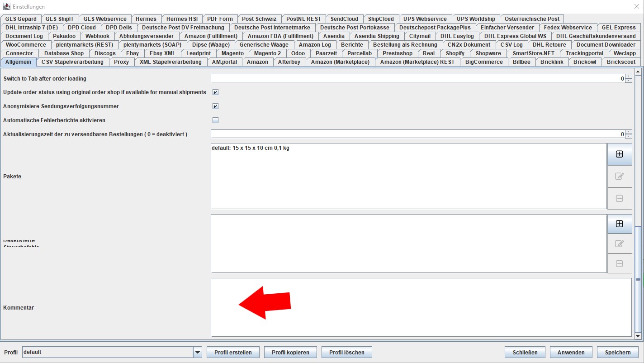Select the Dipse (Waage) tab
This screenshot has height=363, width=644.
click(x=211, y=45)
